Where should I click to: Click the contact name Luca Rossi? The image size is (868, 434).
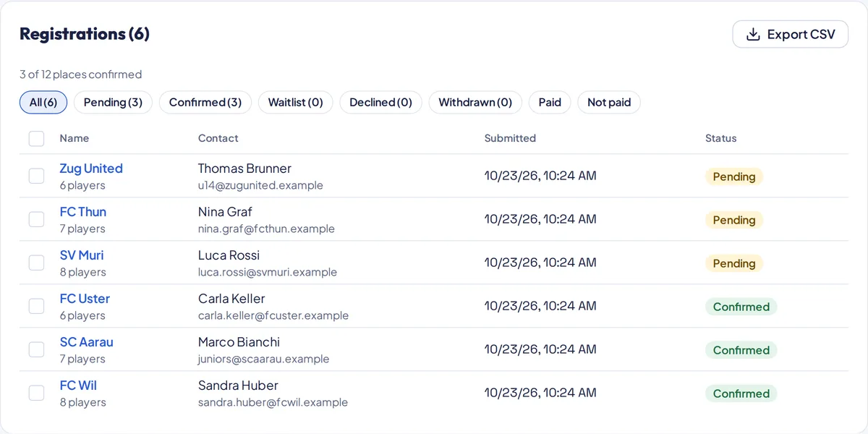tap(229, 255)
